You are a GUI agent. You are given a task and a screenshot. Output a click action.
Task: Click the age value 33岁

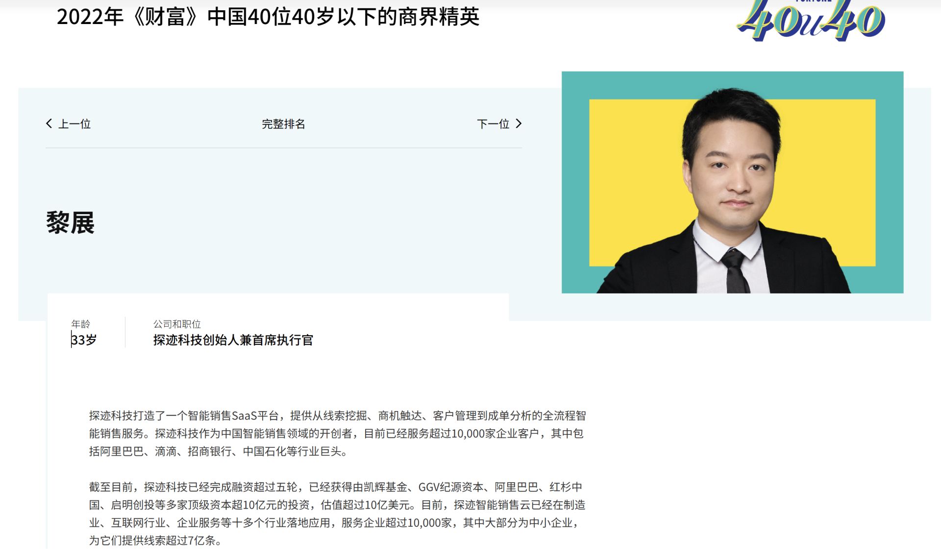84,340
